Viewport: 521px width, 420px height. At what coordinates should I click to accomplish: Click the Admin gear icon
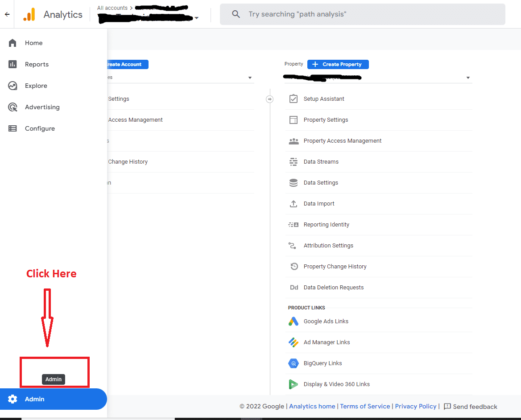[12, 399]
